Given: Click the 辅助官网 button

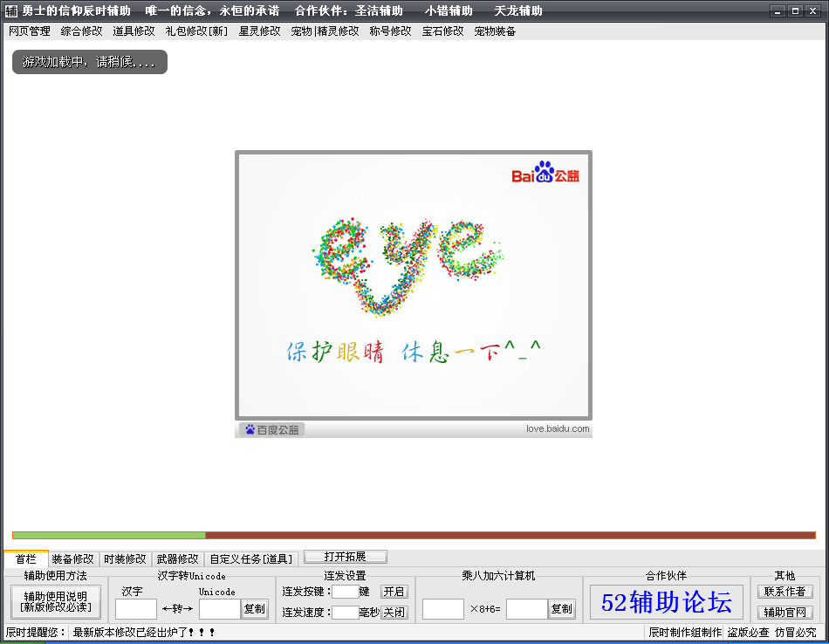Looking at the screenshot, I should pyautogui.click(x=785, y=613).
